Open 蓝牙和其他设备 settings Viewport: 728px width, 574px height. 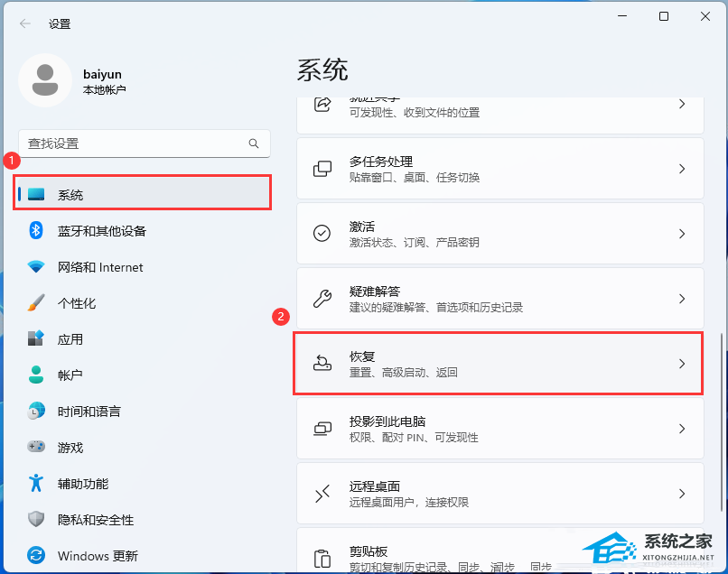coord(101,231)
